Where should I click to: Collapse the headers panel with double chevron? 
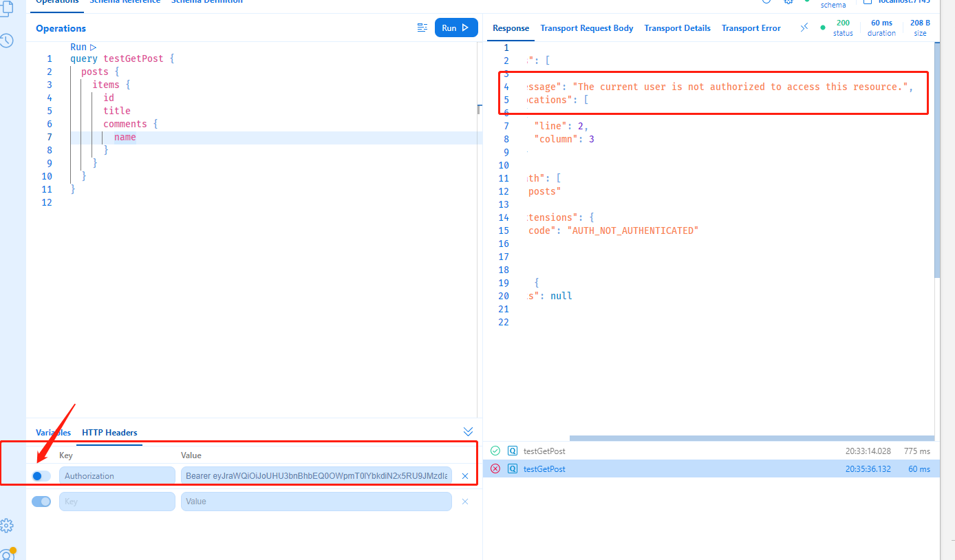(x=469, y=431)
